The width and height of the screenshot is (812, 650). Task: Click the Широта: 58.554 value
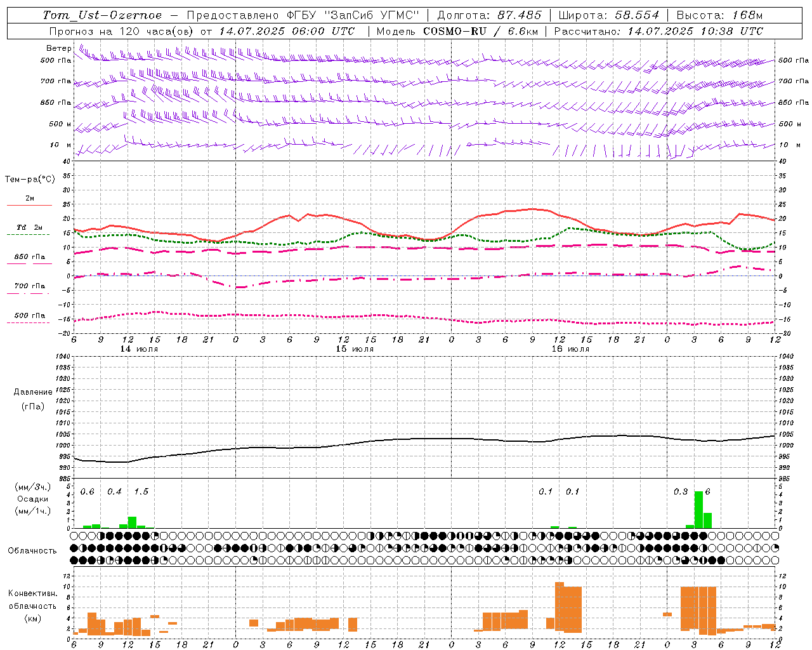click(x=609, y=15)
